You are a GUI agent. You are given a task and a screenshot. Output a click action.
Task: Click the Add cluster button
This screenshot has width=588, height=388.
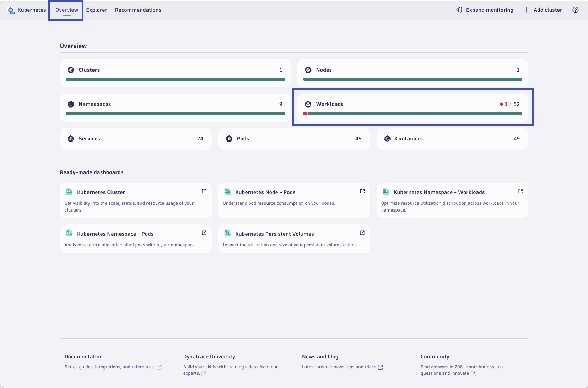[x=543, y=10]
